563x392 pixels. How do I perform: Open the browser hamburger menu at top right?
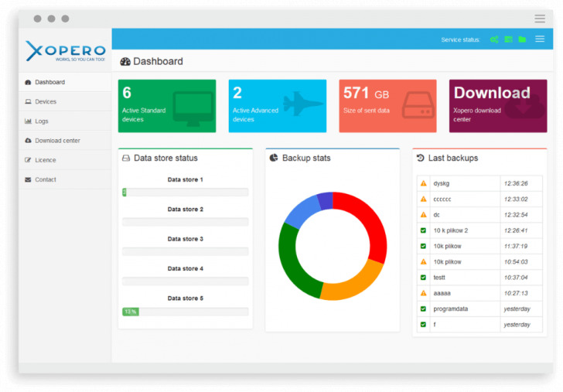pyautogui.click(x=540, y=19)
